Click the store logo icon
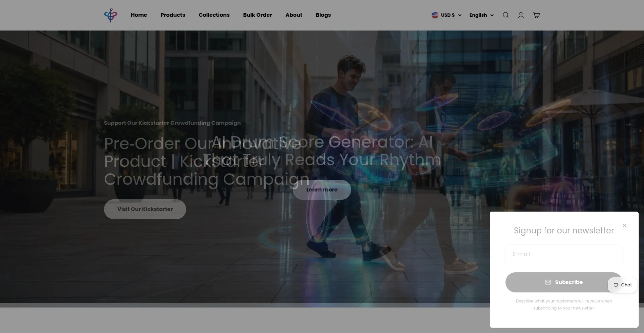This screenshot has width=644, height=333. click(111, 15)
